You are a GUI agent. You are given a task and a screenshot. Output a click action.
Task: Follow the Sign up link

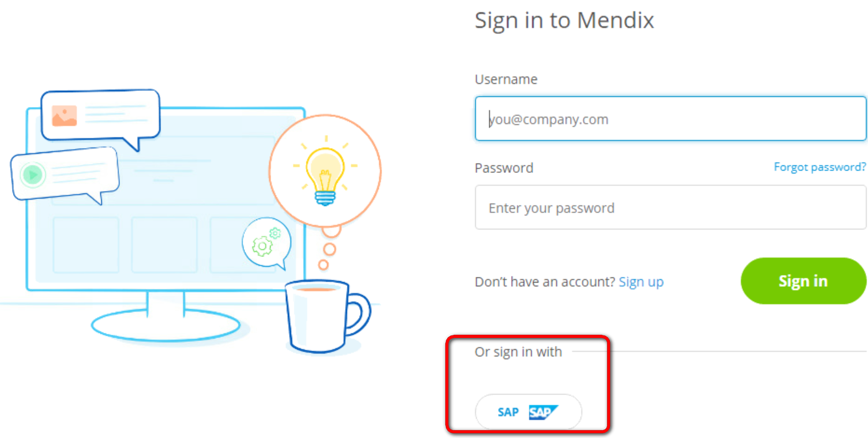pyautogui.click(x=641, y=282)
